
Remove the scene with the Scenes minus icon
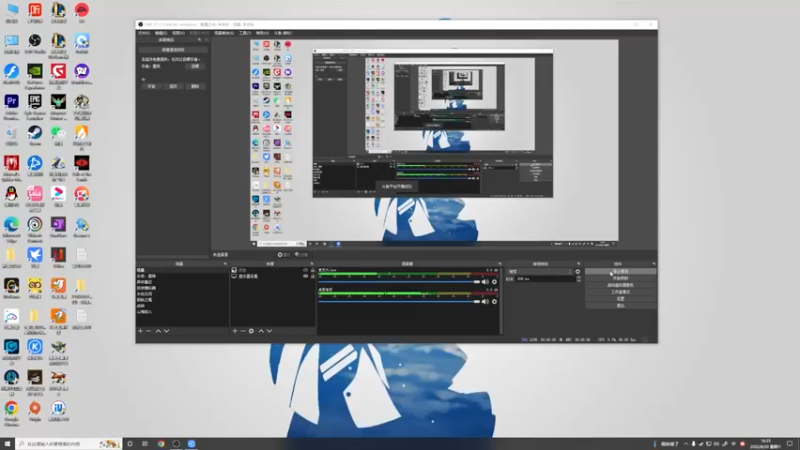148,331
